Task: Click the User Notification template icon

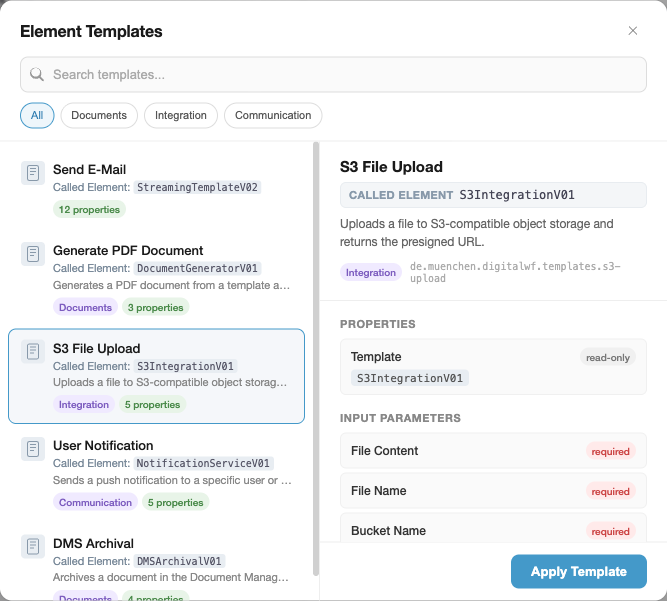Action: 33,449
